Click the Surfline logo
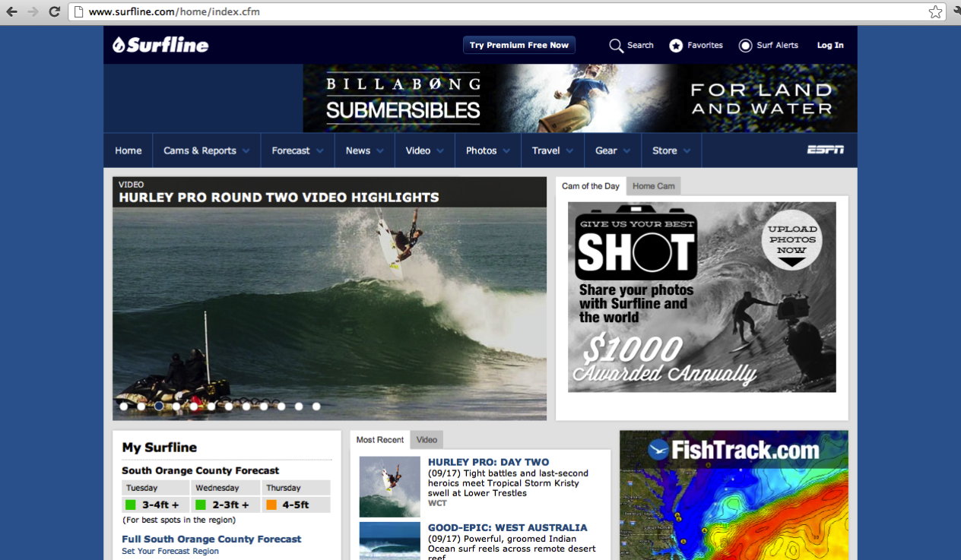This screenshot has height=560, width=961. (x=160, y=45)
